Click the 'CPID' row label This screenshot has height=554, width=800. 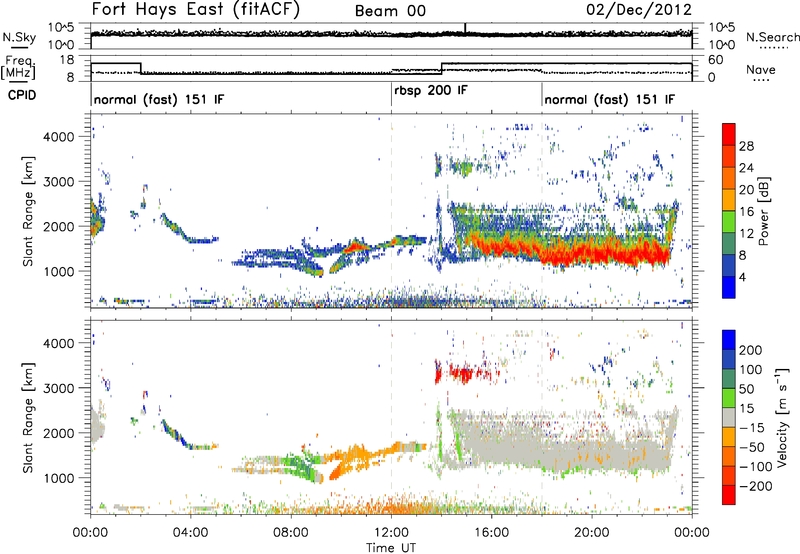[x=22, y=95]
